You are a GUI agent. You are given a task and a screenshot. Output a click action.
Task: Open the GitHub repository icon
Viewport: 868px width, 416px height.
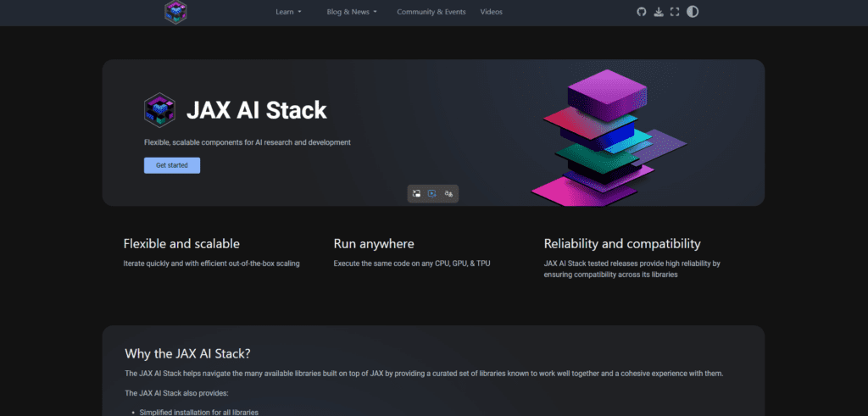(x=641, y=12)
